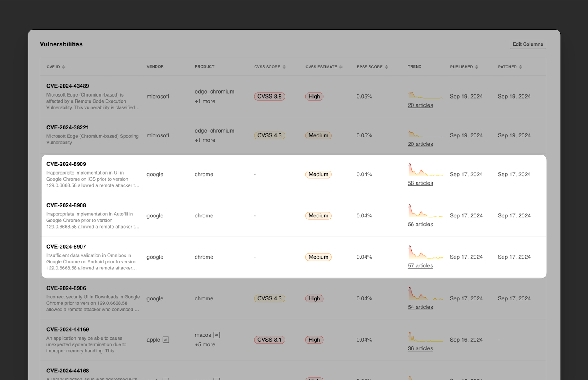Image resolution: width=588 pixels, height=380 pixels.
Task: Open the 57 articles link
Action: point(420,265)
